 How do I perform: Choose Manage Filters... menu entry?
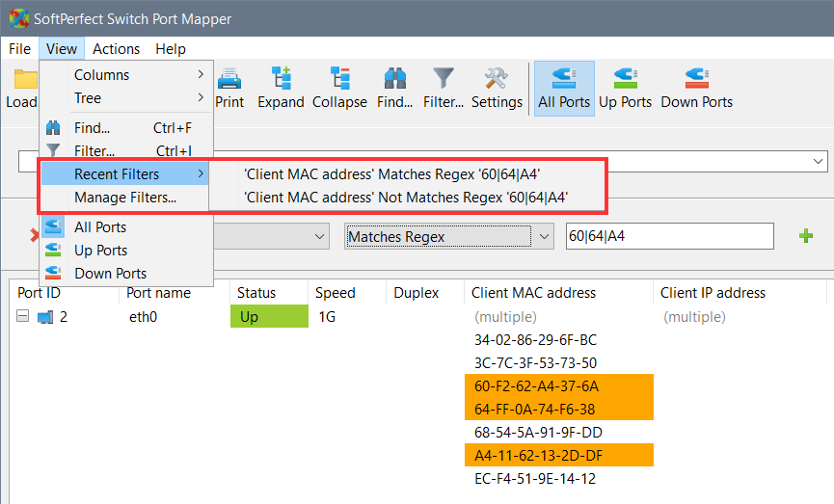(x=124, y=198)
